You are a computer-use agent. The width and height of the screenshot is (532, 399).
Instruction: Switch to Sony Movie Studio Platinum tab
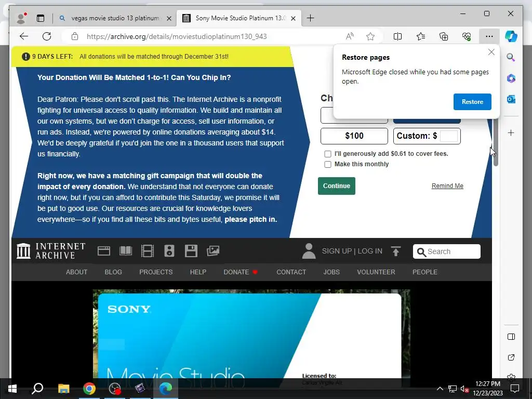tap(240, 18)
